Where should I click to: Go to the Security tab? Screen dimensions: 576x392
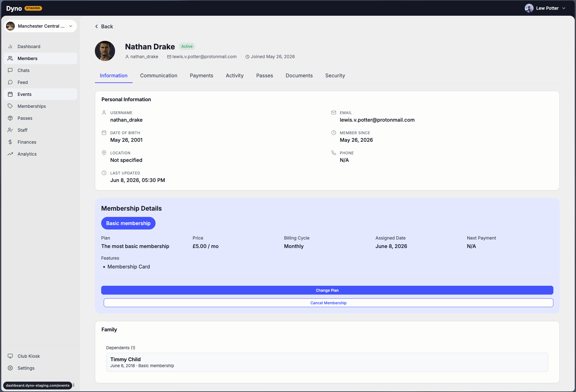coord(335,75)
